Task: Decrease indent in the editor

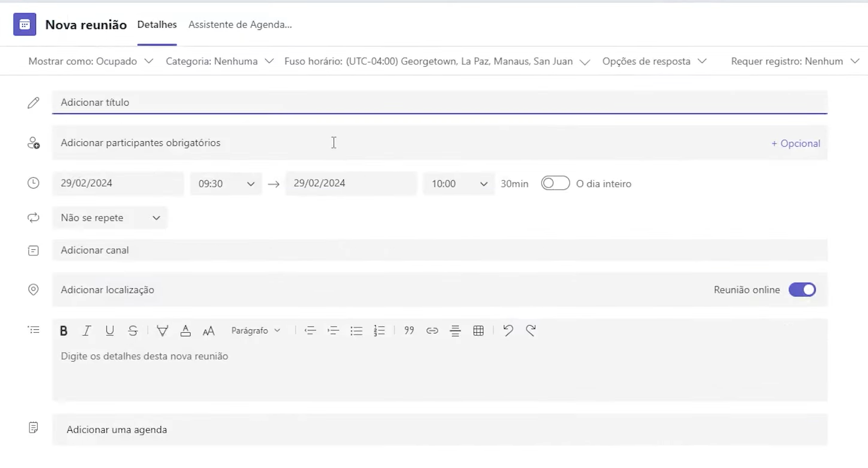Action: point(310,330)
